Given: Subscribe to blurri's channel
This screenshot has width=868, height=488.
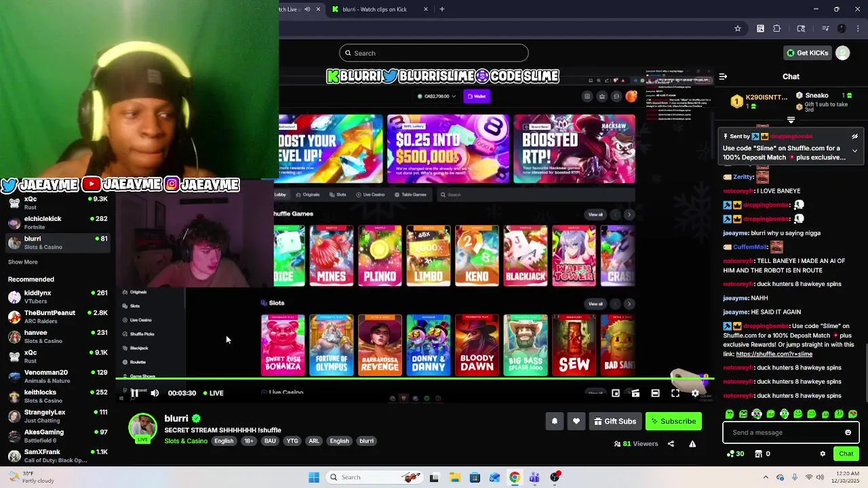Looking at the screenshot, I should pyautogui.click(x=673, y=422).
